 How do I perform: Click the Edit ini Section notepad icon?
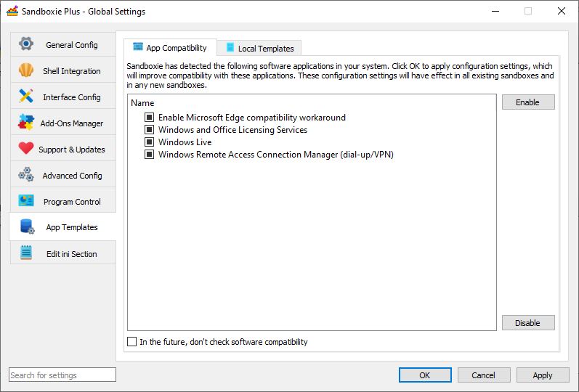[26, 253]
